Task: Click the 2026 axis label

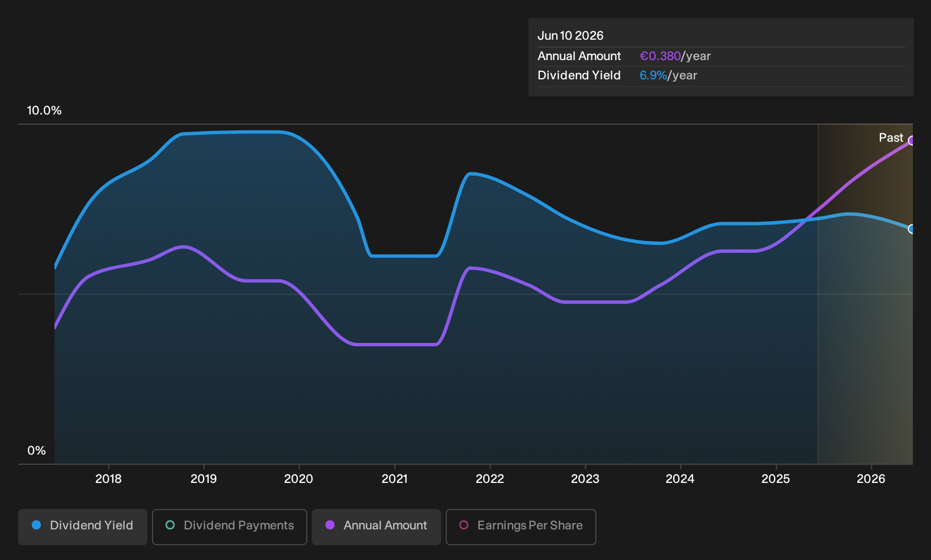Action: [871, 479]
